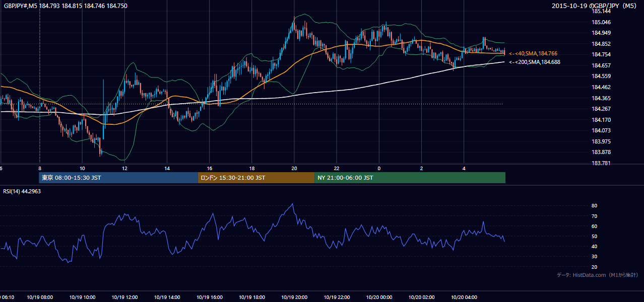Click price level 183.975 on the axis
Viewport: 644px width, 302px height.
coord(601,141)
